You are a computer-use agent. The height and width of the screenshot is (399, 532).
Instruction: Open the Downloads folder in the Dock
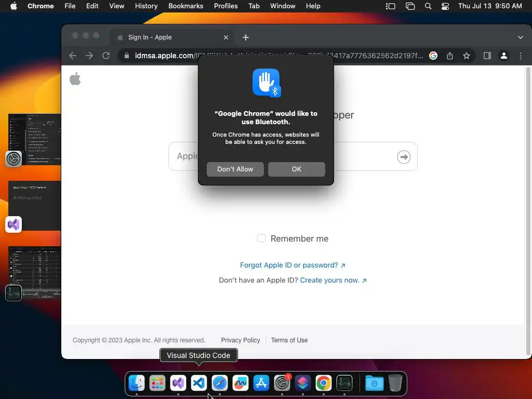pos(374,383)
